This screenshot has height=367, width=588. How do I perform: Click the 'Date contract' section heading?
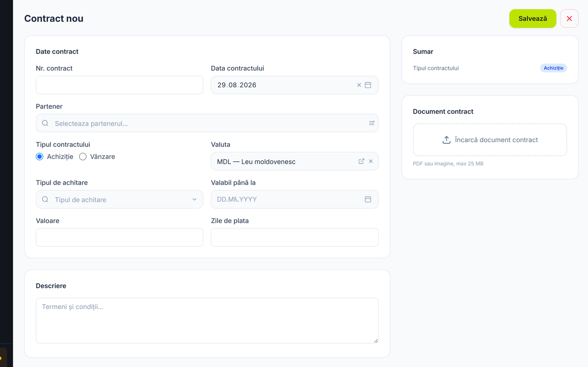tap(57, 52)
